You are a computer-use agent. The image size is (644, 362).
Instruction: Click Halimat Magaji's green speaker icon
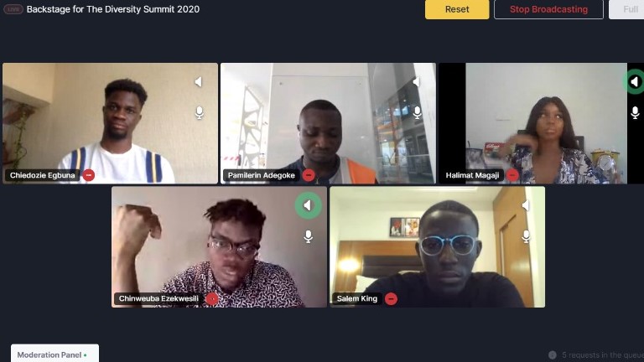(x=635, y=81)
